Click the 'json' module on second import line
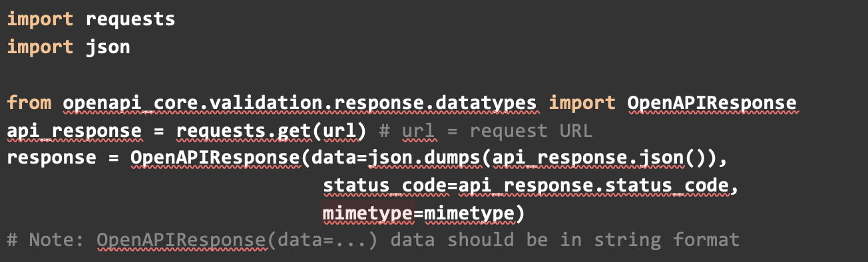868x262 pixels. [108, 48]
